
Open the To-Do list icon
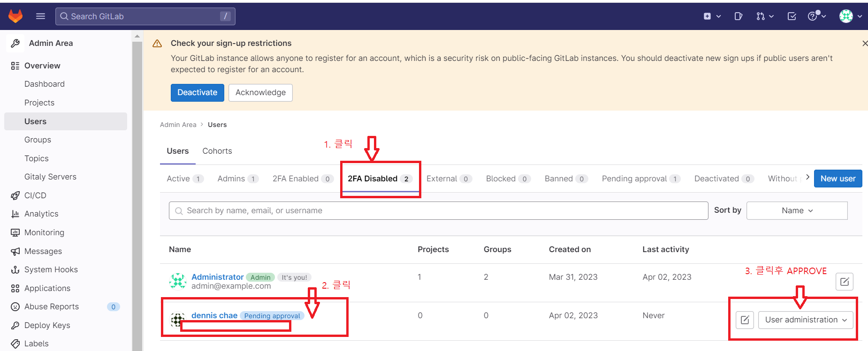(x=792, y=16)
